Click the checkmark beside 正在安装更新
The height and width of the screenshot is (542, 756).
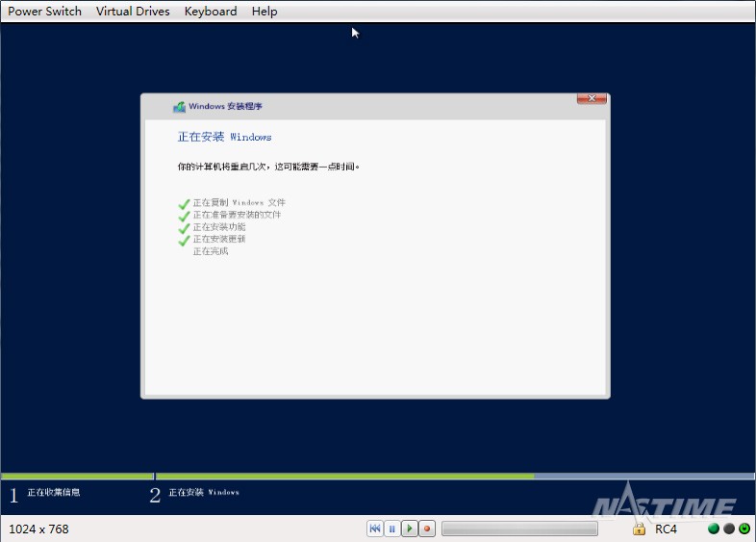[x=184, y=240]
